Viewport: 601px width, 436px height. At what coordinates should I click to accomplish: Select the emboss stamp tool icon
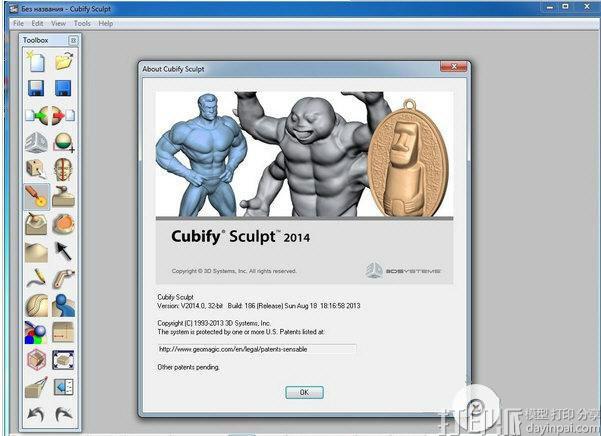(64, 197)
